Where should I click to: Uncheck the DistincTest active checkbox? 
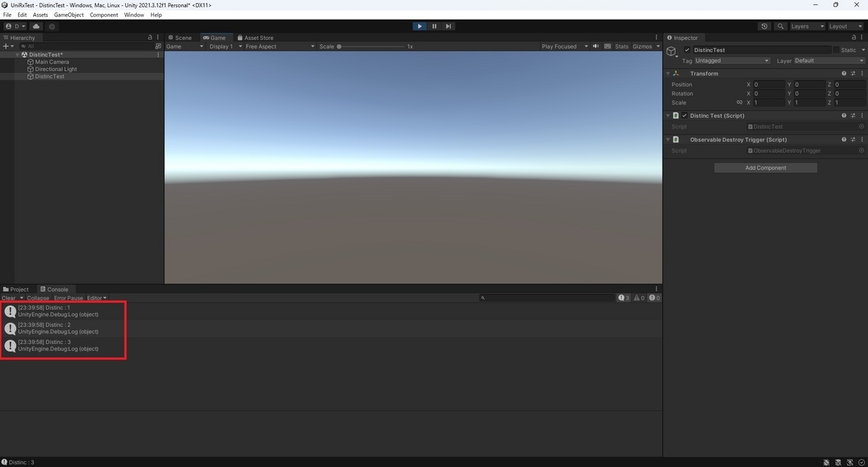pyautogui.click(x=687, y=50)
